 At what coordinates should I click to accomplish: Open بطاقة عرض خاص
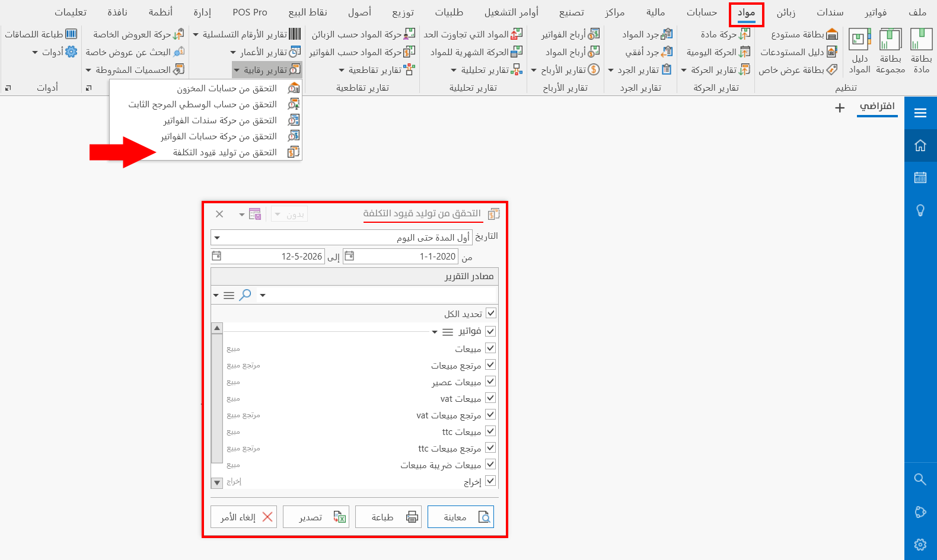tap(798, 70)
